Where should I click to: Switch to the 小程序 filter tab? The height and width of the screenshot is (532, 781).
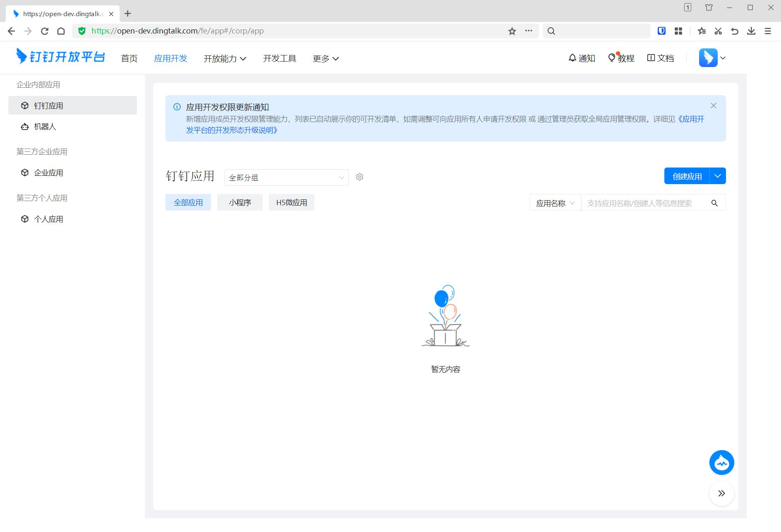point(240,203)
